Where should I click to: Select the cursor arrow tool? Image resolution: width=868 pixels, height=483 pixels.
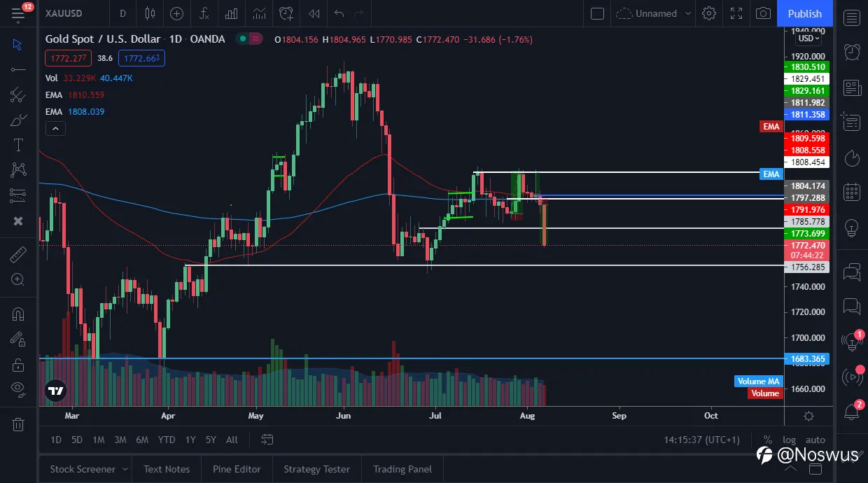(x=18, y=45)
